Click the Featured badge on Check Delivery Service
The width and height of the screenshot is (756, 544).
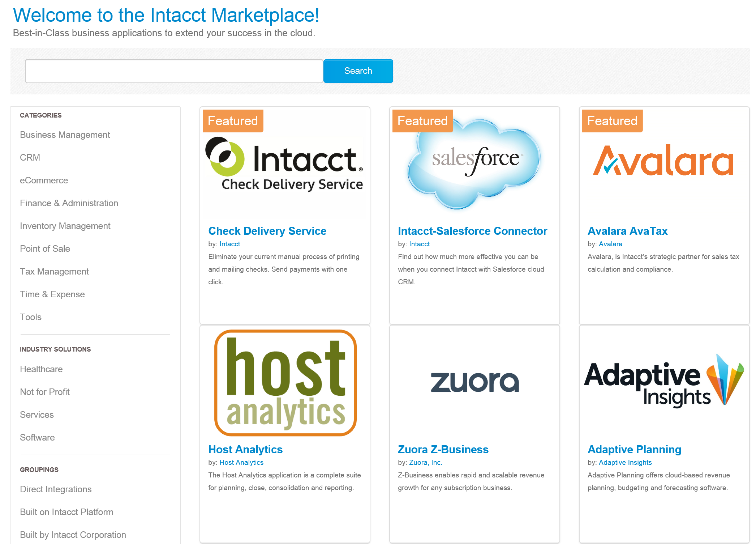[233, 121]
